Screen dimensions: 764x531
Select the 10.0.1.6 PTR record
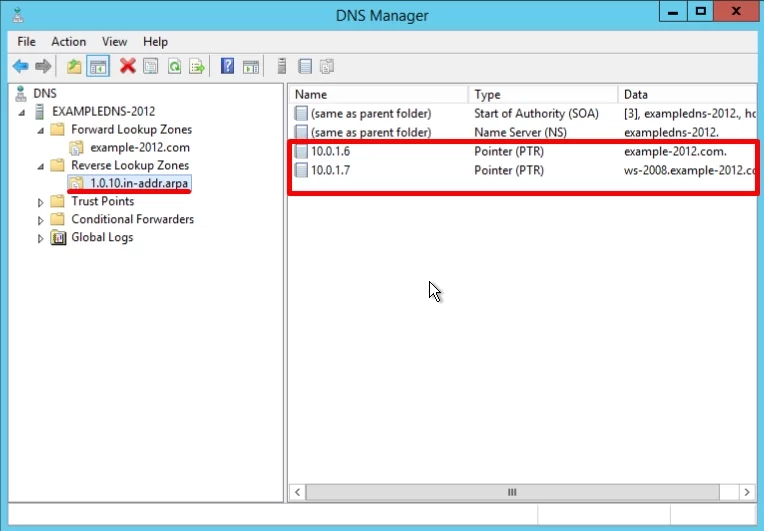[x=329, y=152]
